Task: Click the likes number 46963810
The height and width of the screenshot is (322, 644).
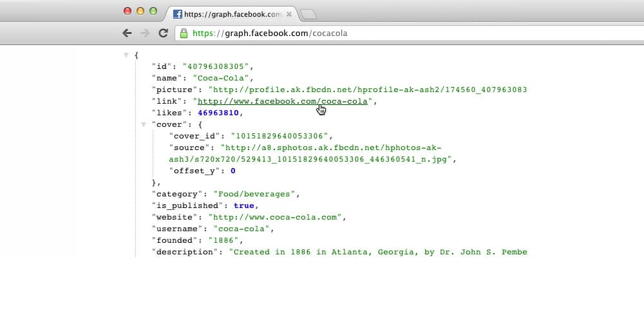Action: pos(218,113)
